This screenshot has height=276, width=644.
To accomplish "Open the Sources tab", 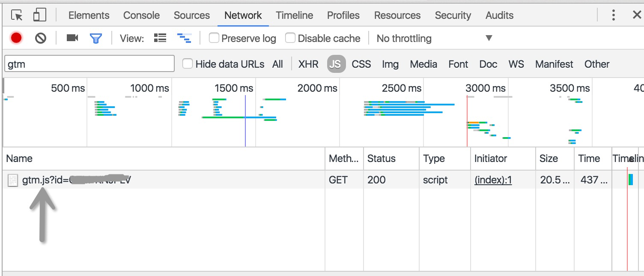I will [x=191, y=15].
